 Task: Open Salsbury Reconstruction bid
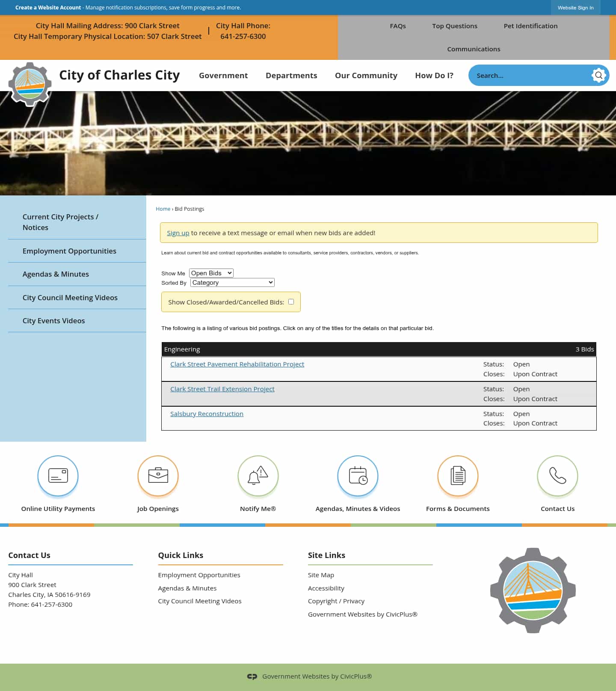pos(207,414)
